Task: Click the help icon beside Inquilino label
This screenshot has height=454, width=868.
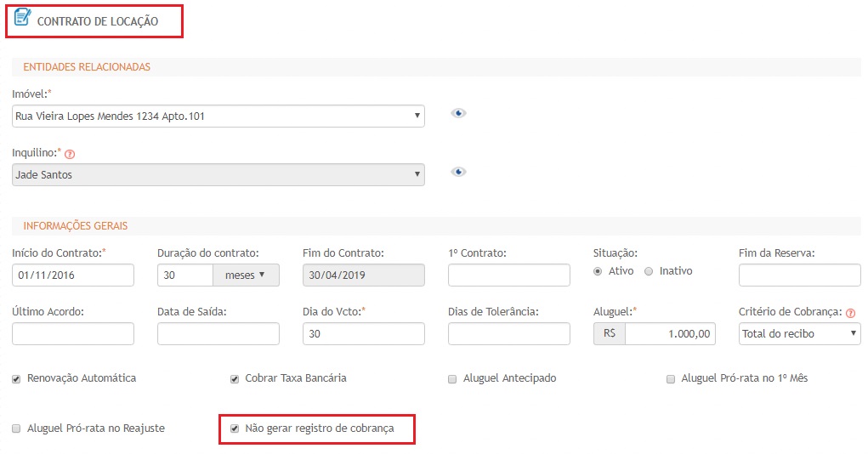Action: (70, 154)
